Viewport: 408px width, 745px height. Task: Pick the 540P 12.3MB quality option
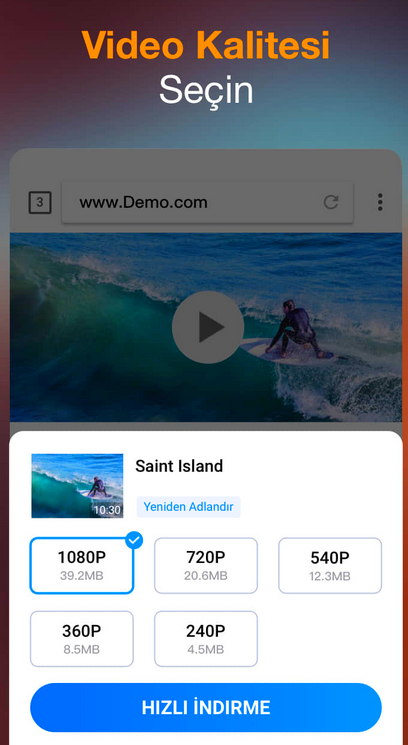330,565
